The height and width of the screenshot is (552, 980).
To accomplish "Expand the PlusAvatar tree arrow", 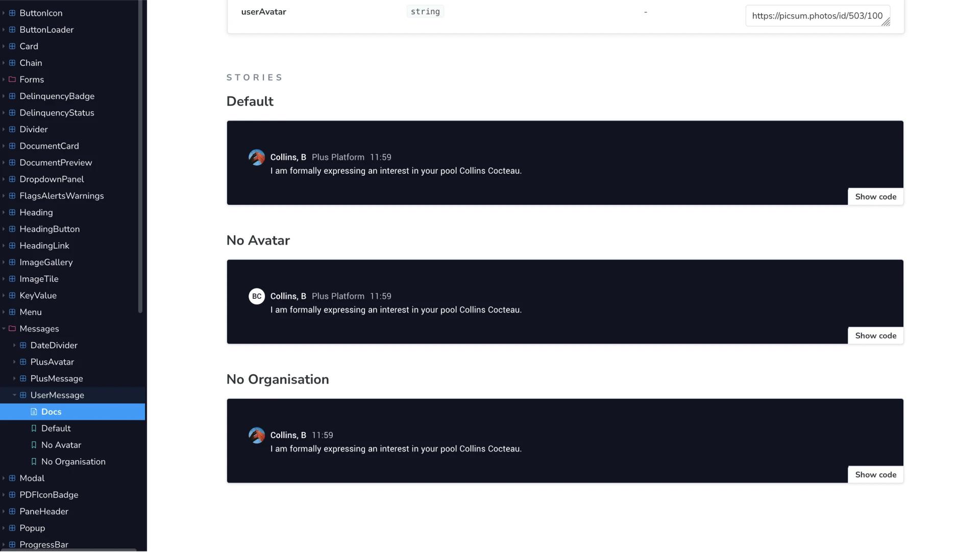I will (14, 362).
